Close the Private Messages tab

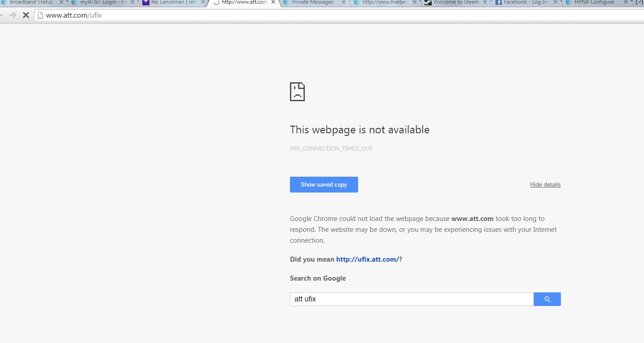click(x=344, y=2)
